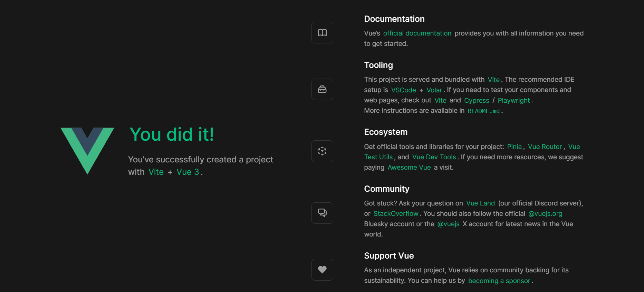The height and width of the screenshot is (292, 644).
Task: Click the Ecosystem icon
Action: (x=322, y=151)
